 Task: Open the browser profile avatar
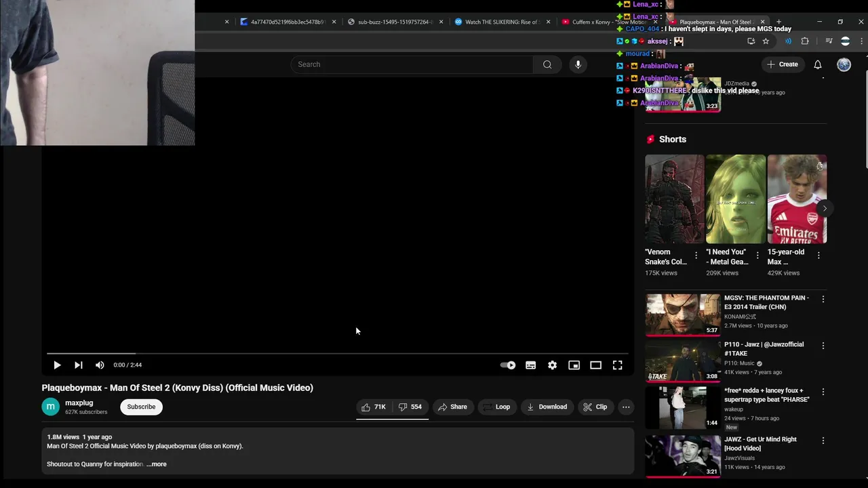tap(845, 41)
